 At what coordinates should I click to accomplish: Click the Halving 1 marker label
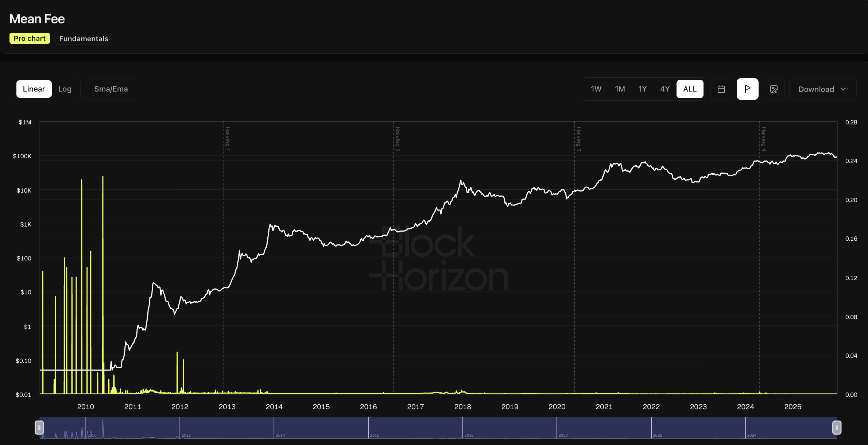pos(227,139)
